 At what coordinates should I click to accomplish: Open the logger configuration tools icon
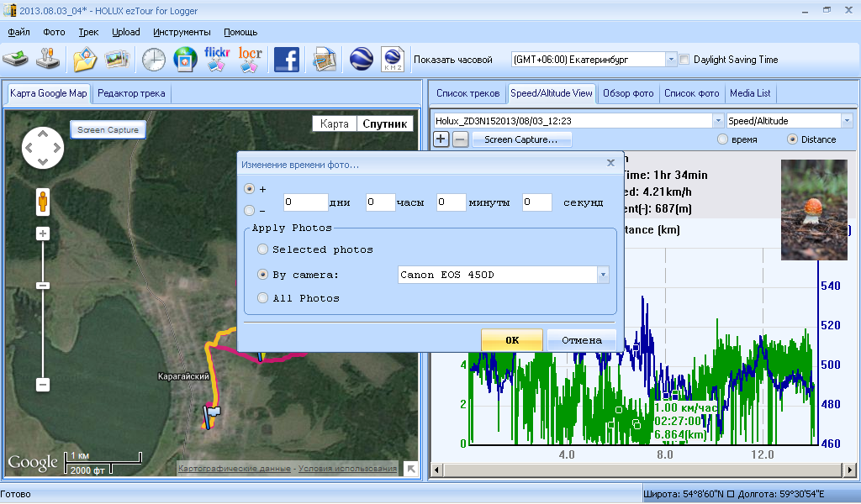(x=48, y=60)
